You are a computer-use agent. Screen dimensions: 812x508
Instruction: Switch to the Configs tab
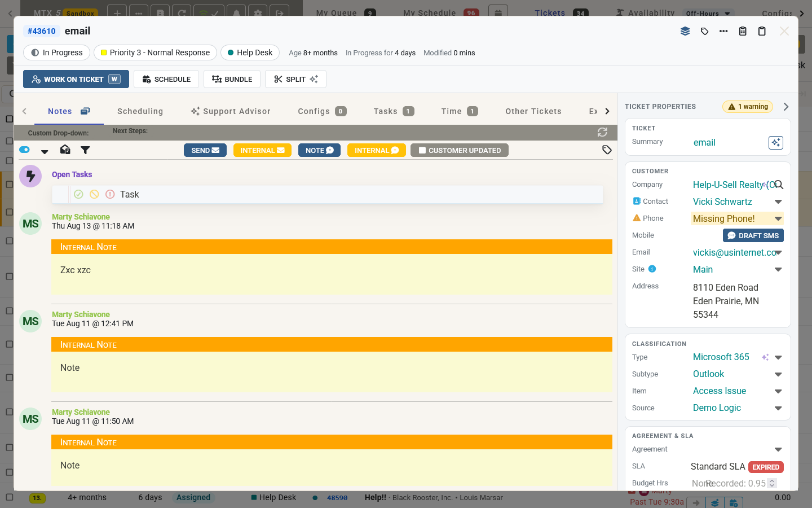[x=322, y=111]
